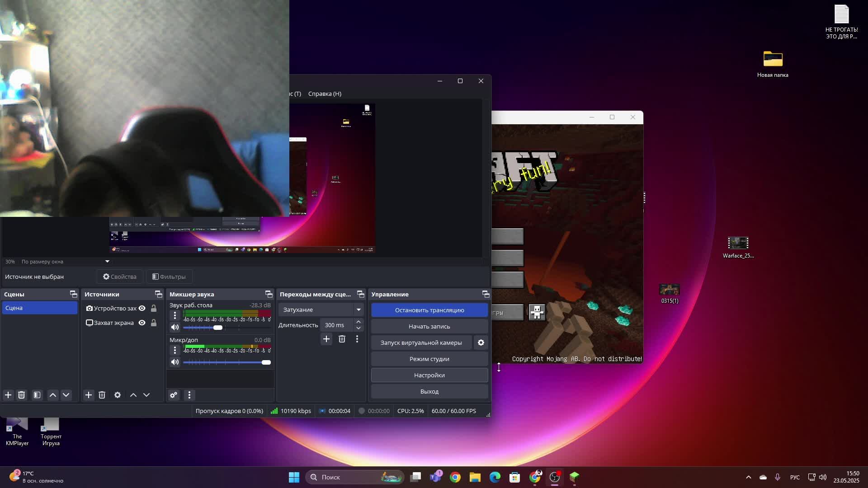Click Minecraft accessibility icon button
The width and height of the screenshot is (868, 488).
click(x=537, y=312)
